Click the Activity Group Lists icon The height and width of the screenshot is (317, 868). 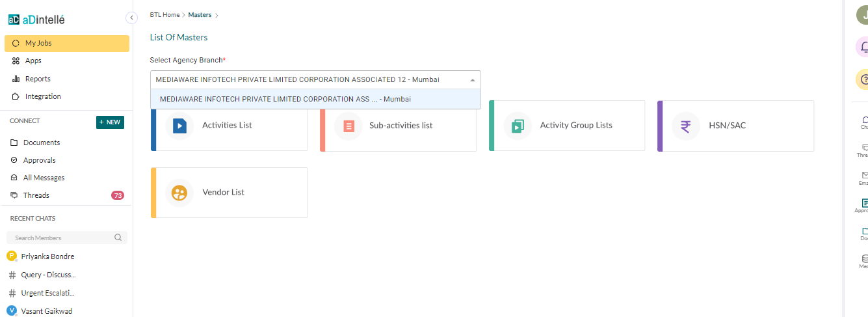[518, 126]
